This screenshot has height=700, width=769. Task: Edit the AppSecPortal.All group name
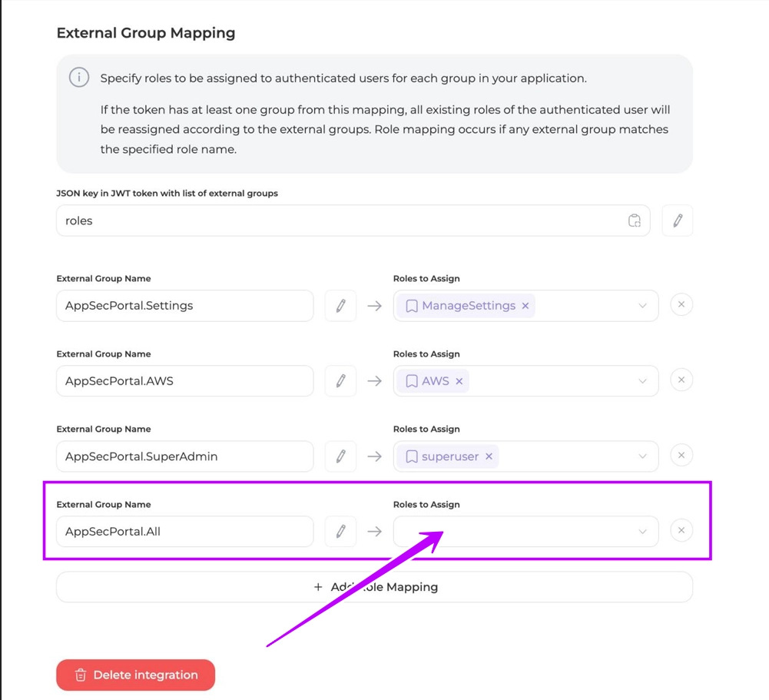point(340,531)
